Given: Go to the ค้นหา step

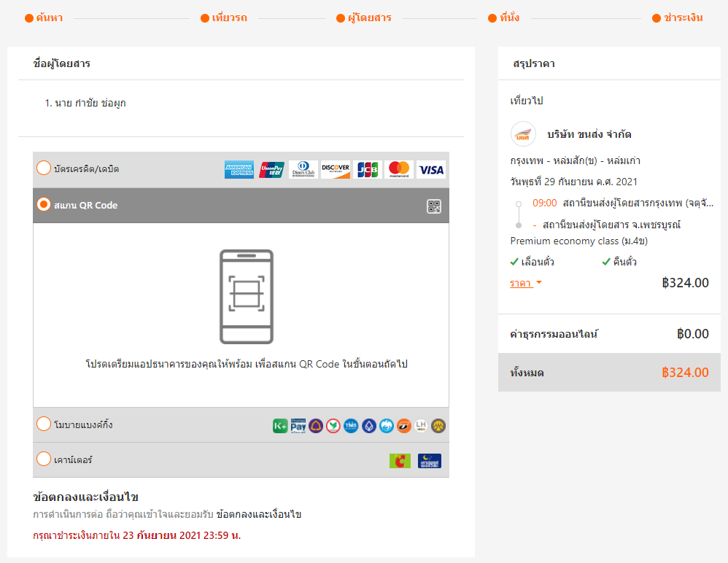Looking at the screenshot, I should point(44,18).
